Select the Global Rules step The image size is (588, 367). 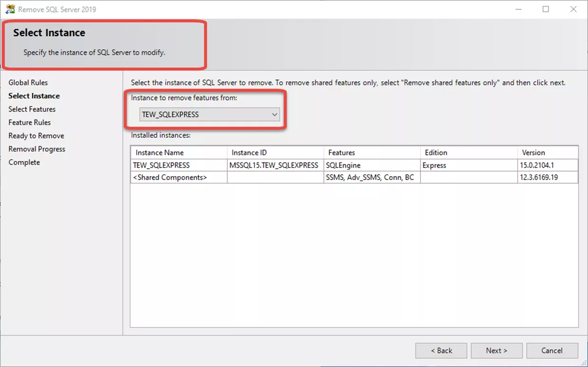click(x=28, y=83)
